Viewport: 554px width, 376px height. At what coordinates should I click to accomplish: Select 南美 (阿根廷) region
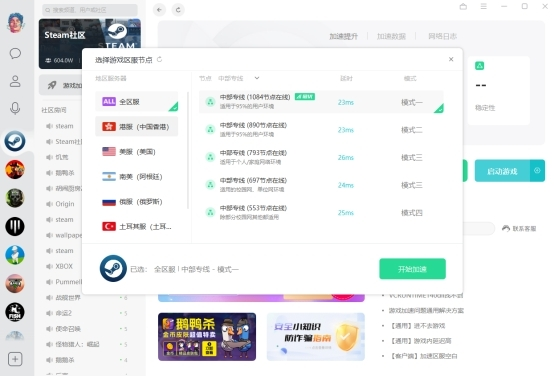coord(136,177)
